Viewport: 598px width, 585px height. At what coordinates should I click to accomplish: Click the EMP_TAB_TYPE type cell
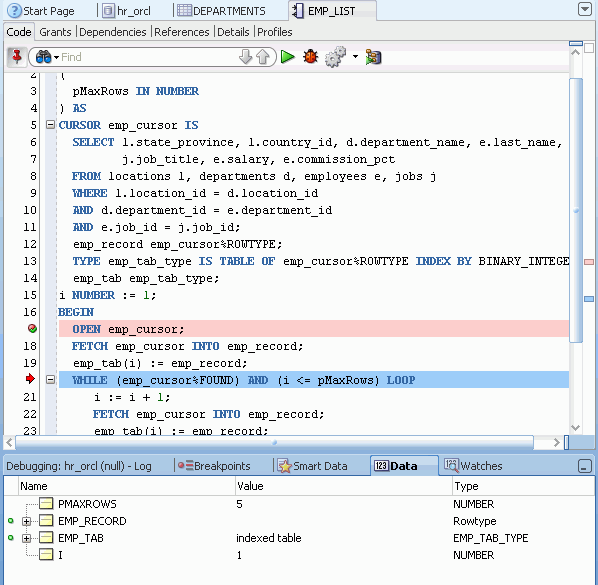click(490, 538)
